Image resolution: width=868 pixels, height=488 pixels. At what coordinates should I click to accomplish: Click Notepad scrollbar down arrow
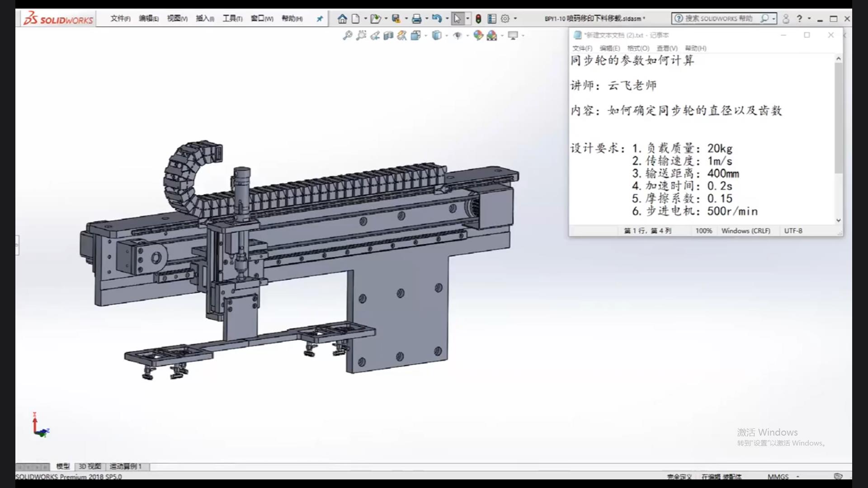(839, 221)
